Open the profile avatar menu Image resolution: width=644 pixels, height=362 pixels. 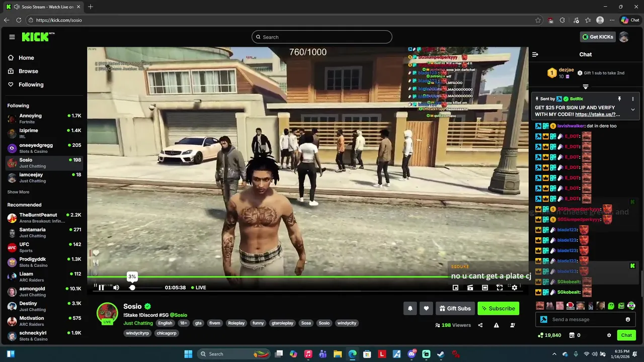pos(624,37)
